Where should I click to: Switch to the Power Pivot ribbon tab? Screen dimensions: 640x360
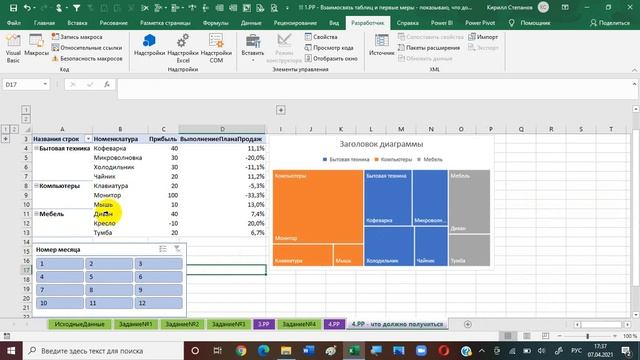tap(480, 23)
